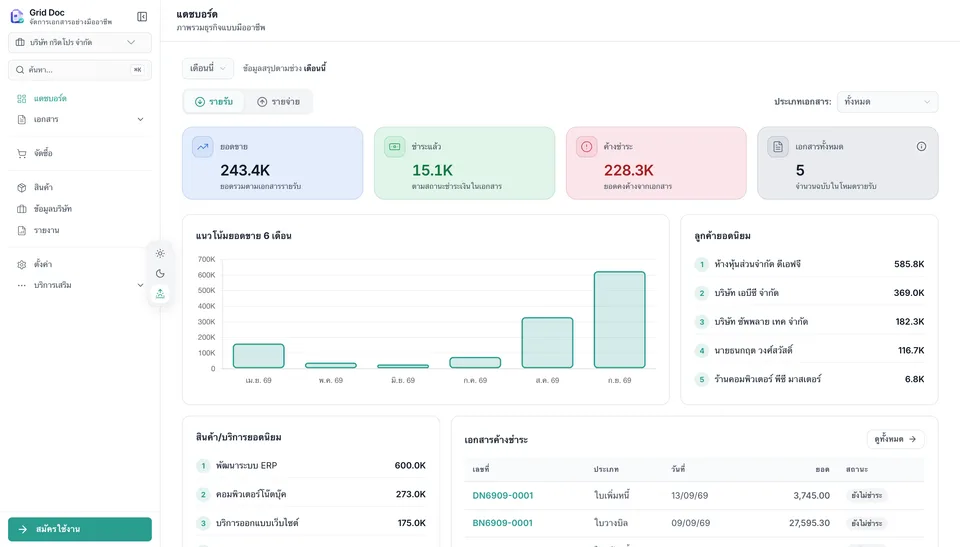Click ยังไม่ชำระ status badge for BN6909-0001
This screenshot has height=547, width=960.
coord(866,523)
